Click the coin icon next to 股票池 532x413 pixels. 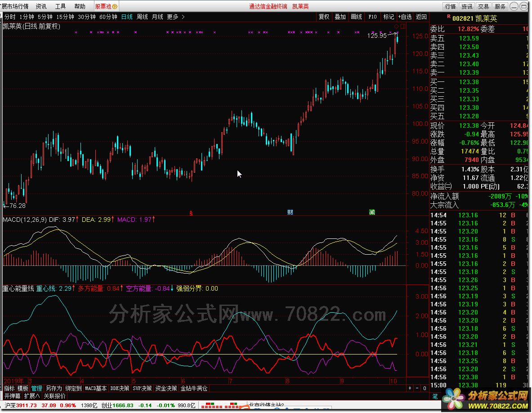click(x=115, y=6)
